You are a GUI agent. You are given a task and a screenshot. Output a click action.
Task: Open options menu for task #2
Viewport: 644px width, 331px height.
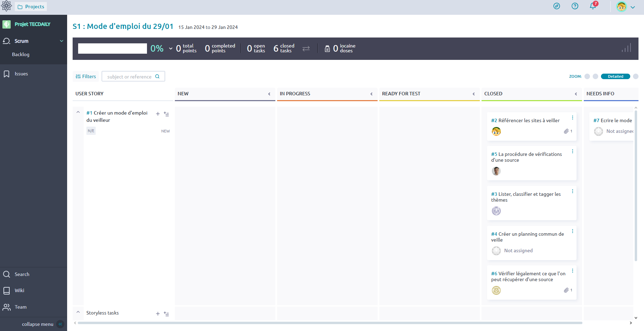(x=572, y=118)
